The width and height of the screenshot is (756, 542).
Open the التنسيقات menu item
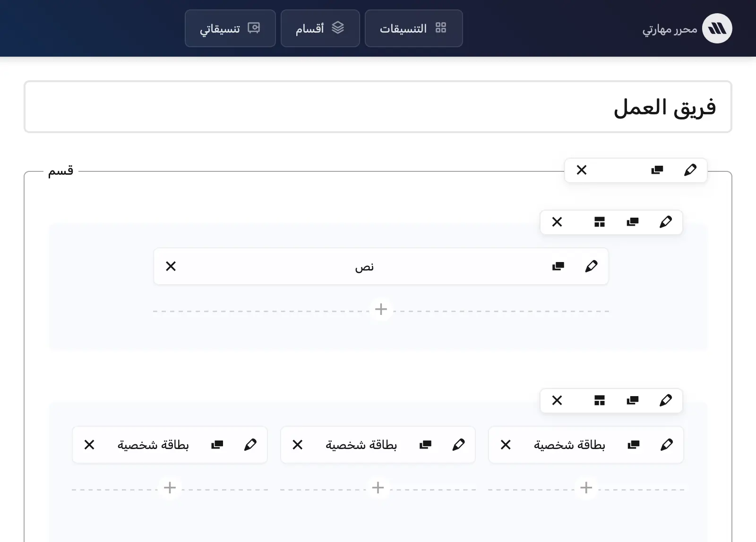tap(413, 28)
